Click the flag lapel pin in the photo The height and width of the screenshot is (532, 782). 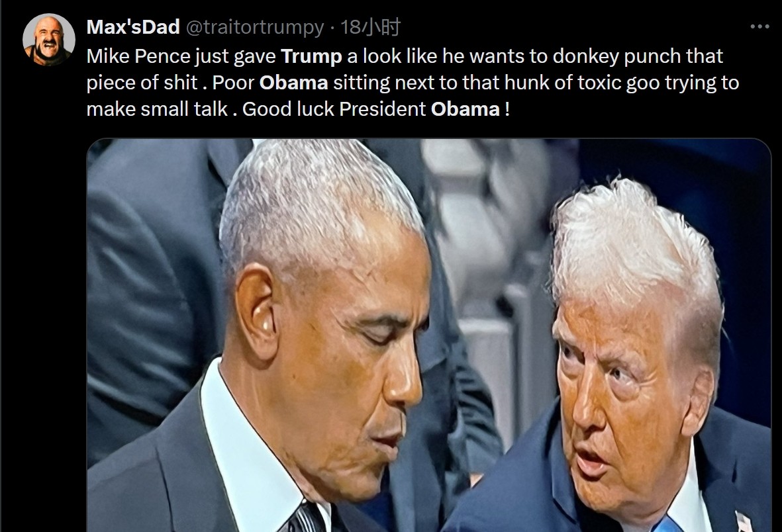click(744, 521)
